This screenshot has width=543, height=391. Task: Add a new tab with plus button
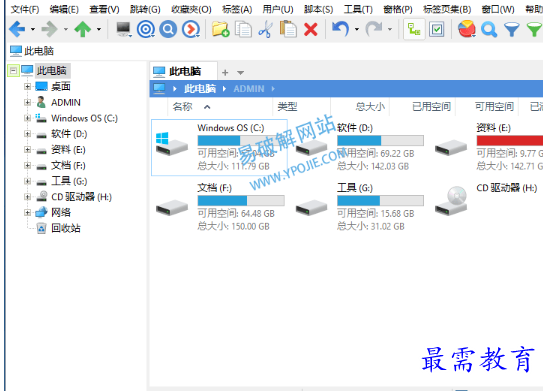[225, 72]
